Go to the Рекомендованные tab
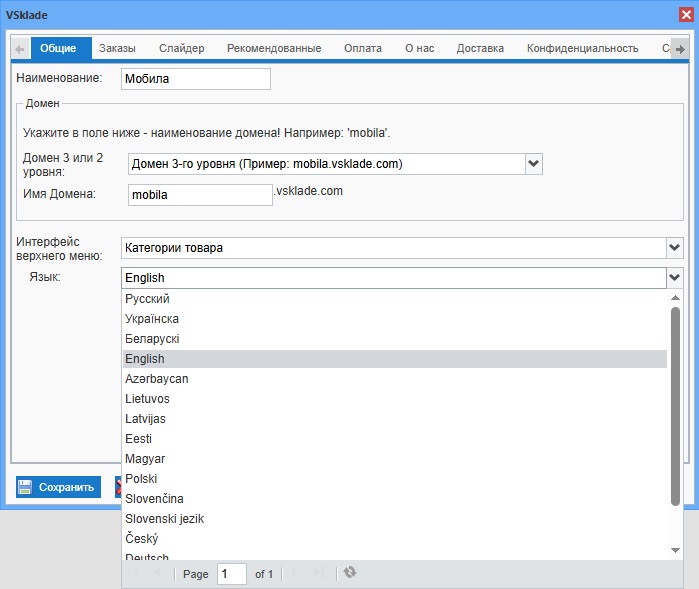The width and height of the screenshot is (699, 589). pyautogui.click(x=273, y=48)
